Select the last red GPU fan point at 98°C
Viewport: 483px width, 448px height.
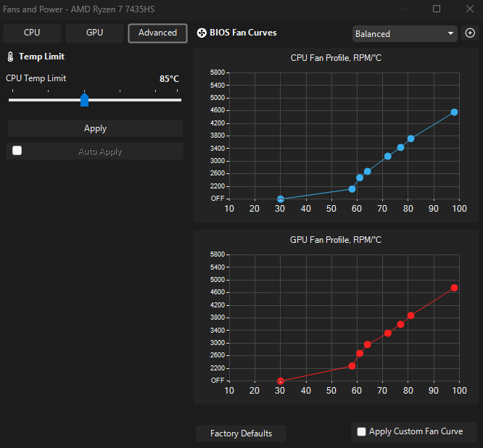[x=454, y=288]
